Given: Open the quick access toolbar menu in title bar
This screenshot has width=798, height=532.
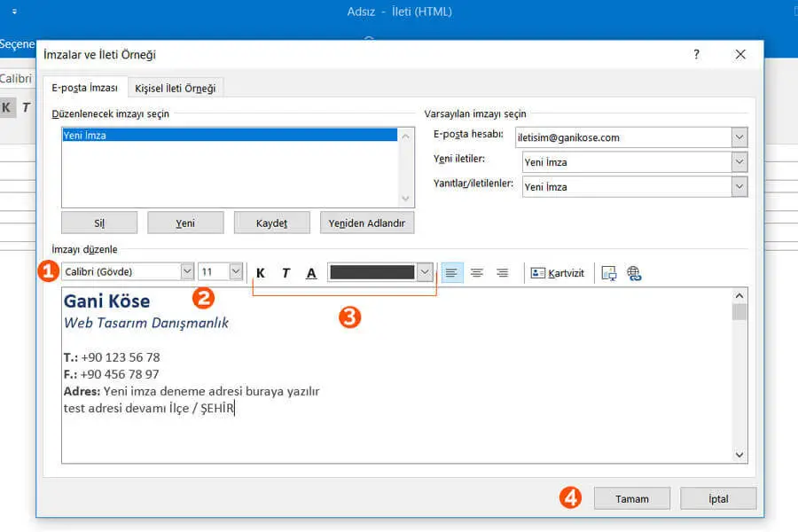Looking at the screenshot, I should point(14,12).
